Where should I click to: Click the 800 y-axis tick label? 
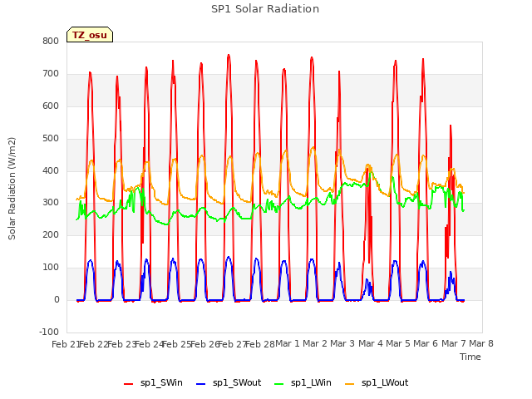click(51, 41)
